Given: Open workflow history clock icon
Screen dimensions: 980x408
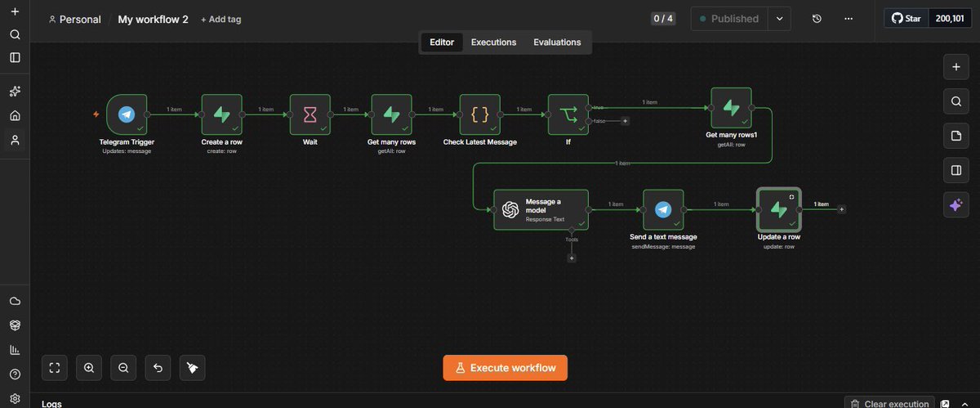Looking at the screenshot, I should coord(817,19).
